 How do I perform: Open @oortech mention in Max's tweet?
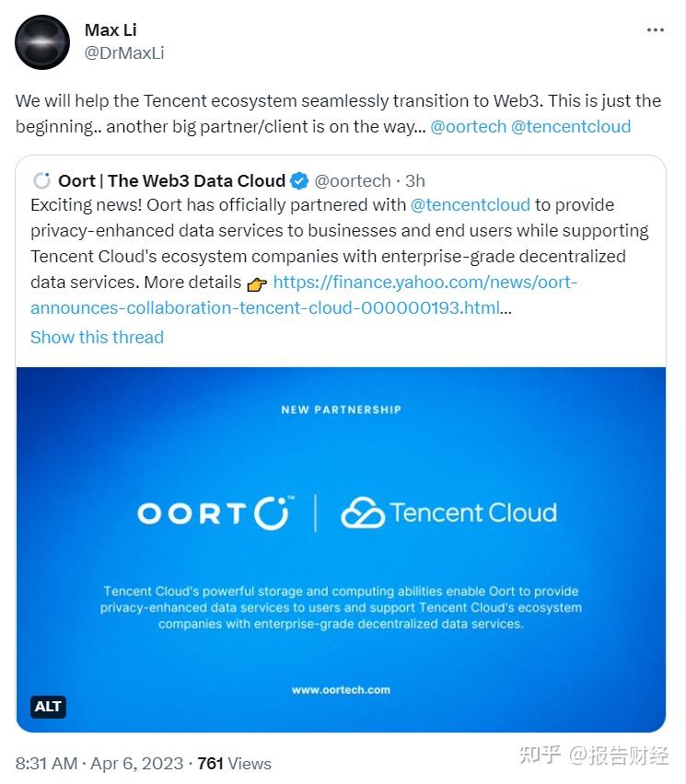468,126
